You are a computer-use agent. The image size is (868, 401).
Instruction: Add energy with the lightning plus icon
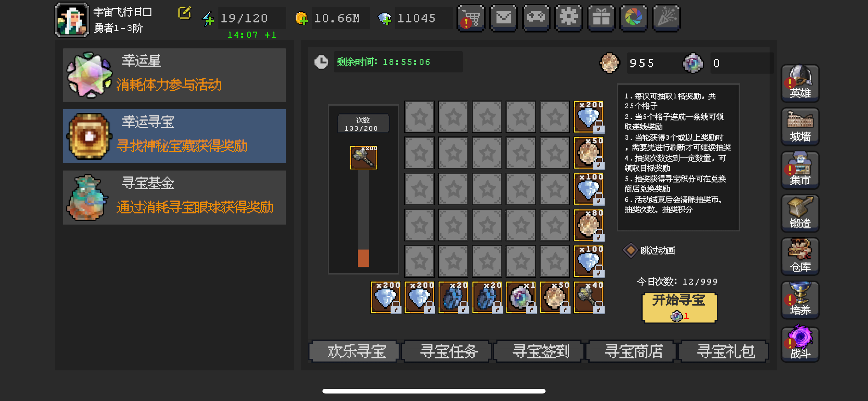click(x=208, y=18)
